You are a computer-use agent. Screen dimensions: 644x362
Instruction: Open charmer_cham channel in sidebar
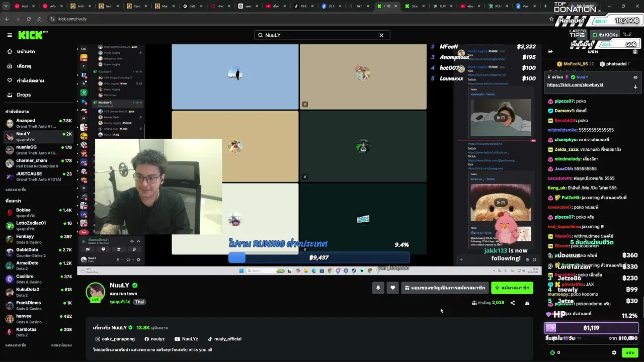[39, 163]
